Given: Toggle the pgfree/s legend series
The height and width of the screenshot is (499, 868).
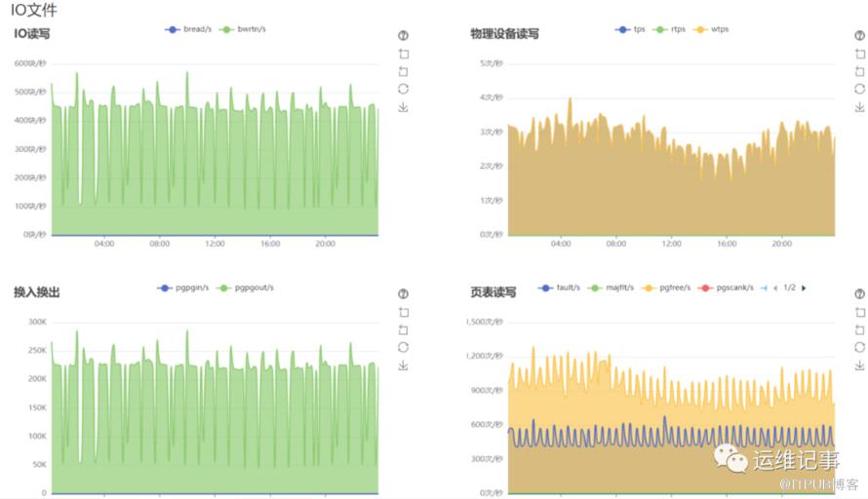Looking at the screenshot, I should [x=666, y=288].
